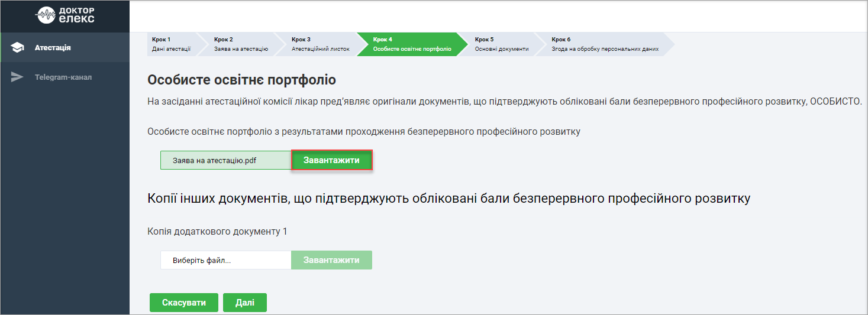Click Завантажити for additional document 1

pyautogui.click(x=331, y=260)
